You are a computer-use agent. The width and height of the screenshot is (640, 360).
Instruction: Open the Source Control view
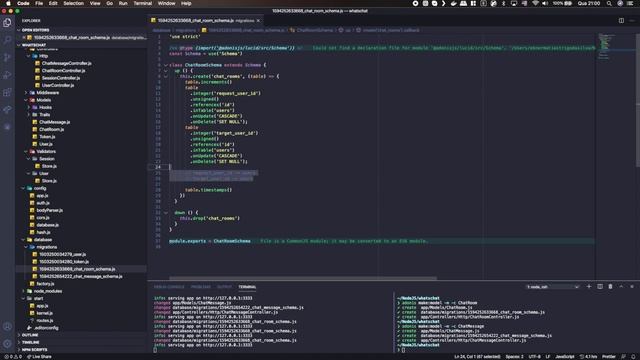point(7,58)
